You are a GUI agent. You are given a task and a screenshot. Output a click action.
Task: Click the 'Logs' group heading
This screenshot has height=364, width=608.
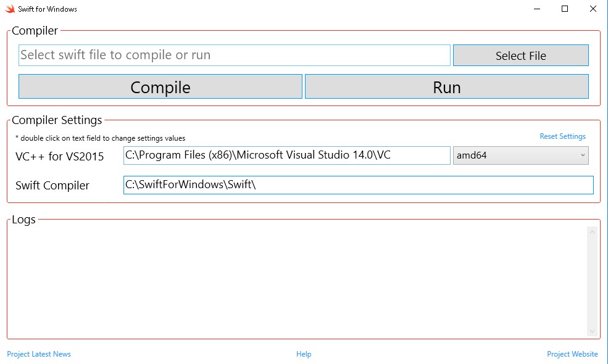[x=23, y=220]
